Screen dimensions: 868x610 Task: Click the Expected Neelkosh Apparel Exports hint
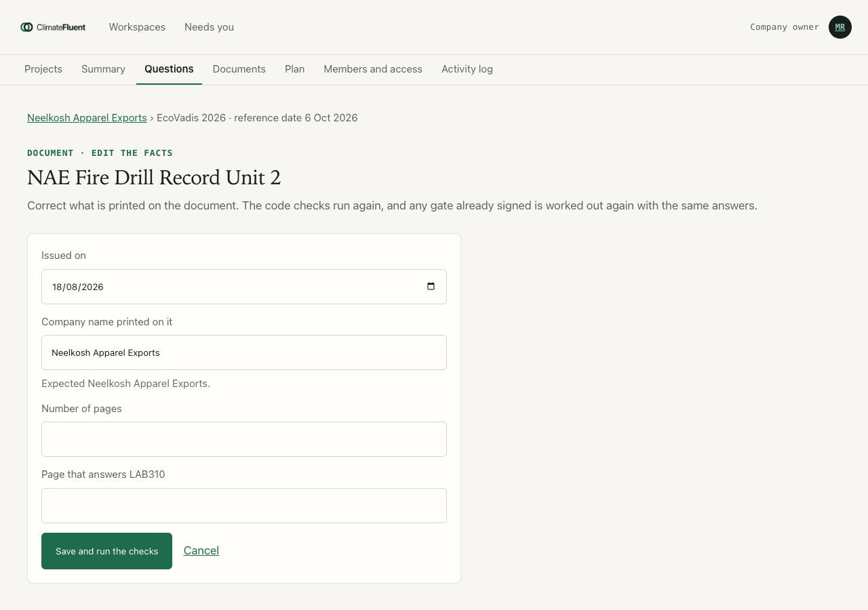[126, 384]
